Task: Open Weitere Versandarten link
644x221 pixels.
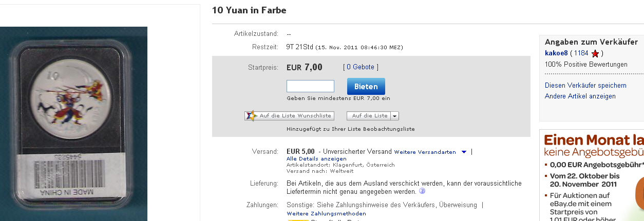Action: tap(425, 152)
